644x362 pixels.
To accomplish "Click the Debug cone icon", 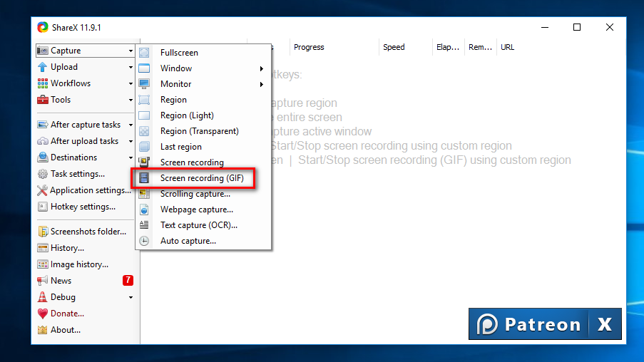I will pos(42,297).
